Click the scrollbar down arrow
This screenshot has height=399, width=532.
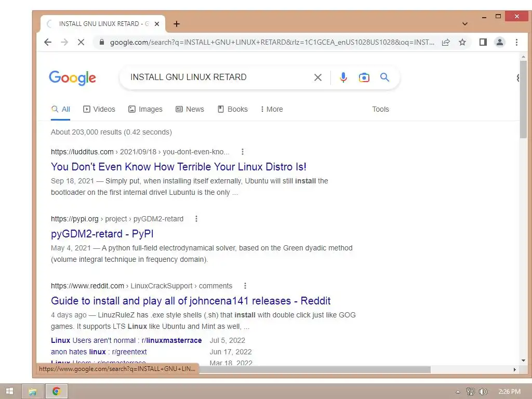[x=523, y=361]
